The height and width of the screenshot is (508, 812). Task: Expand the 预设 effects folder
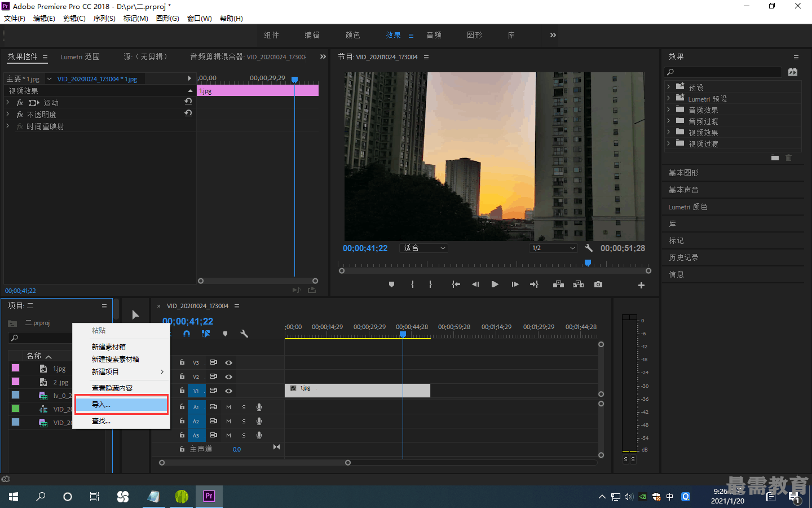coord(669,87)
